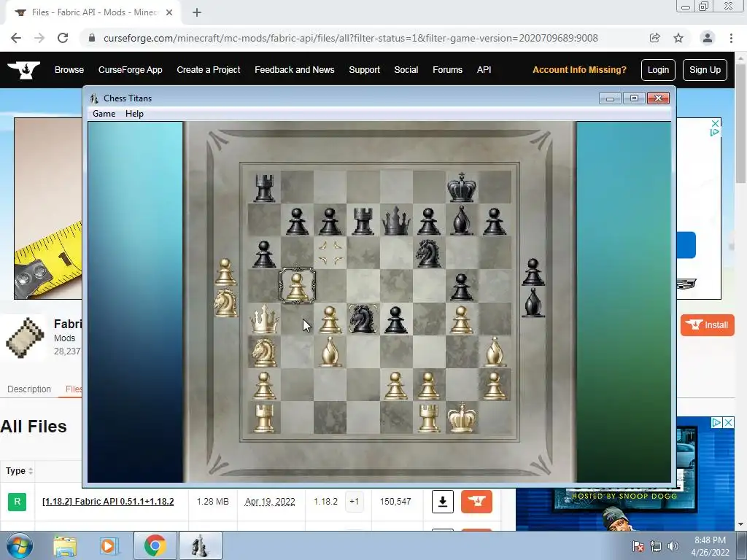Screen dimensions: 747x560
Task: Switch to the Description tab
Action: 29,389
